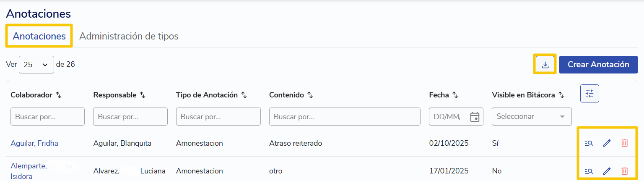The height and width of the screenshot is (181, 644).
Task: Open the rows-per-page 25 dropdown
Action: point(36,65)
